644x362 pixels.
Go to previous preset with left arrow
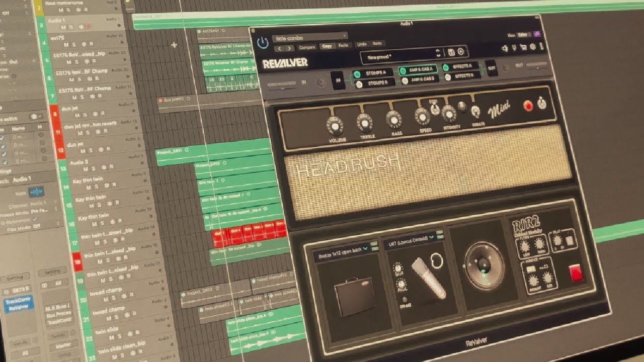(x=279, y=48)
